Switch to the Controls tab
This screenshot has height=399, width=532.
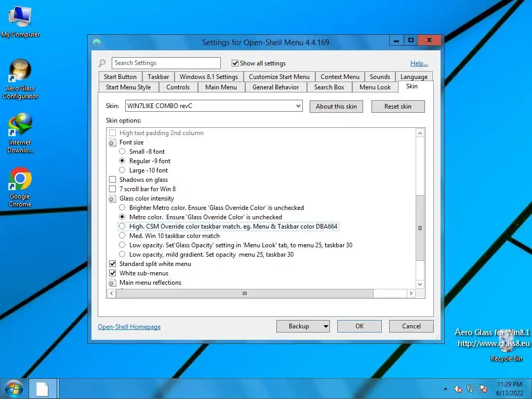click(178, 87)
